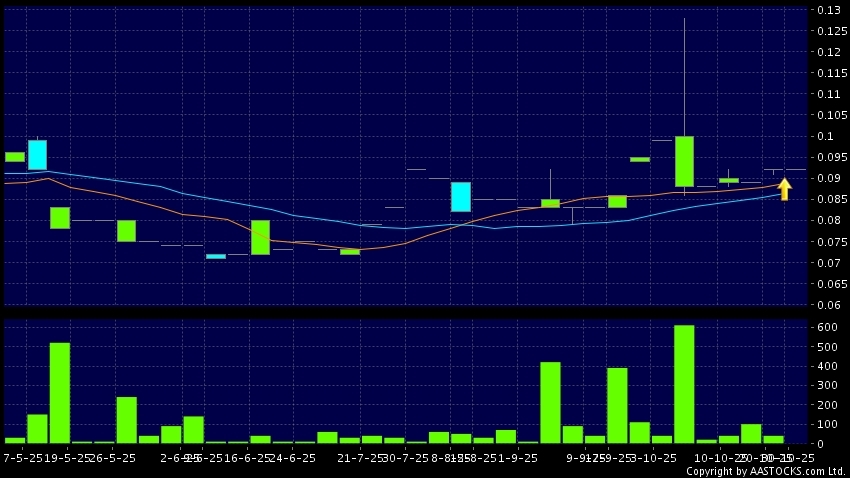
Task: Select the cyan candlestick near 0.085
Action: click(460, 197)
